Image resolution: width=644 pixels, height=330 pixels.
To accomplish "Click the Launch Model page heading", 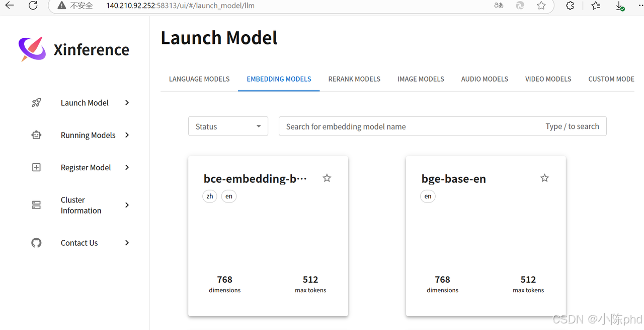I will (x=219, y=38).
